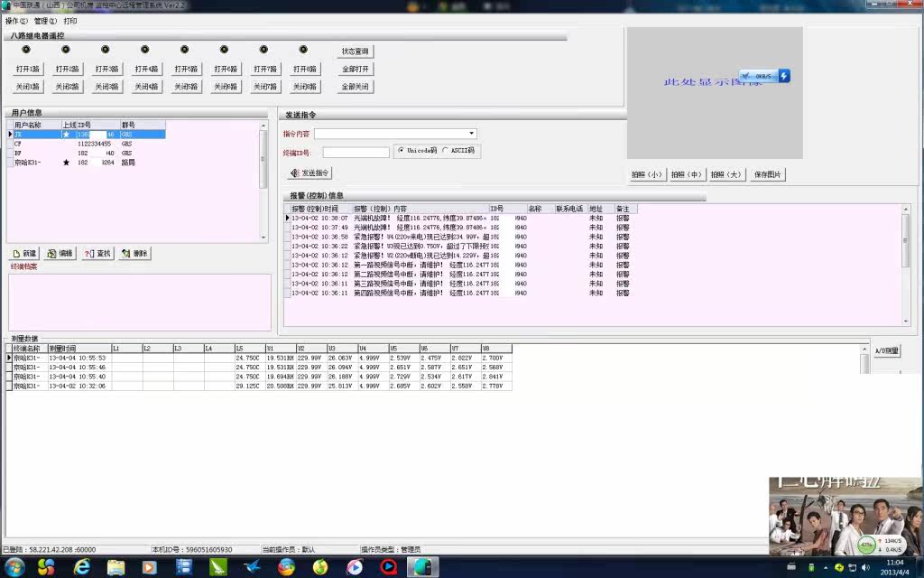Select the ASCII码 radio option
Image resolution: width=924 pixels, height=578 pixels.
(445, 151)
